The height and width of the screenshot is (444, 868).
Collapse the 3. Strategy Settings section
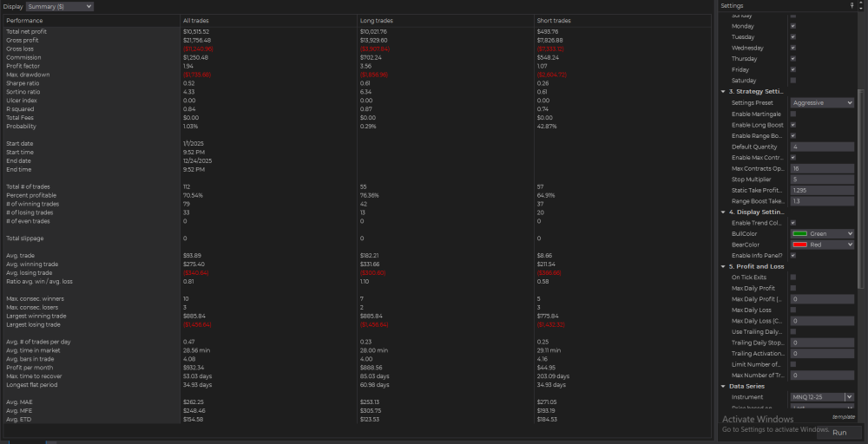pyautogui.click(x=723, y=91)
